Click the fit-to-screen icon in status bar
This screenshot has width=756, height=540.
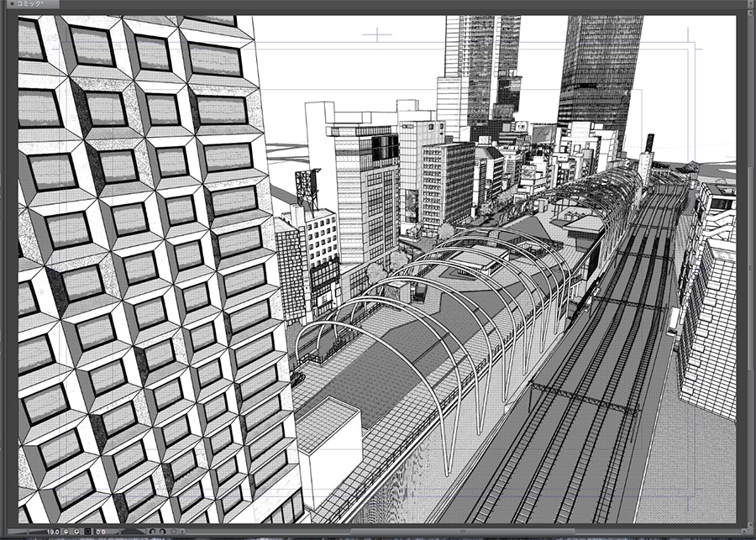click(x=76, y=531)
